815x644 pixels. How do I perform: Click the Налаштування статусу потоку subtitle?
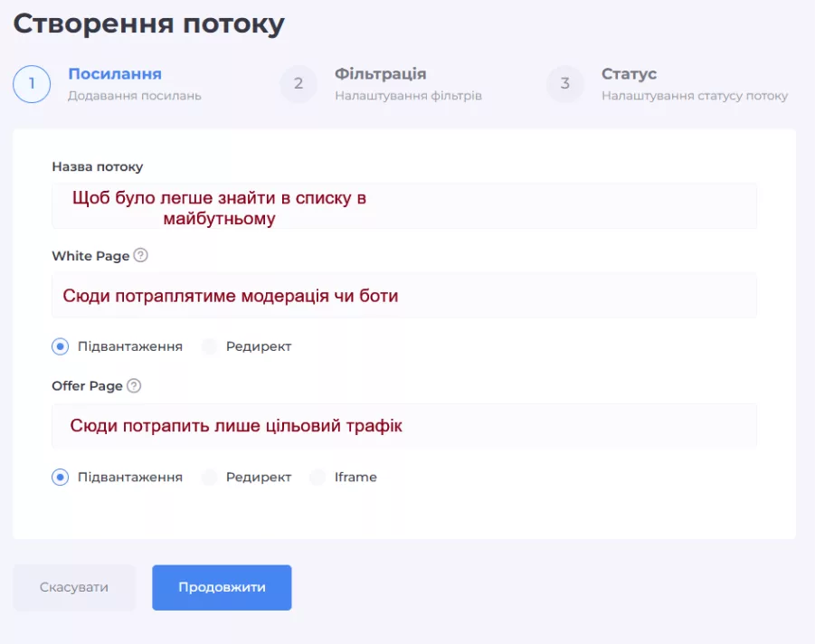tap(694, 96)
